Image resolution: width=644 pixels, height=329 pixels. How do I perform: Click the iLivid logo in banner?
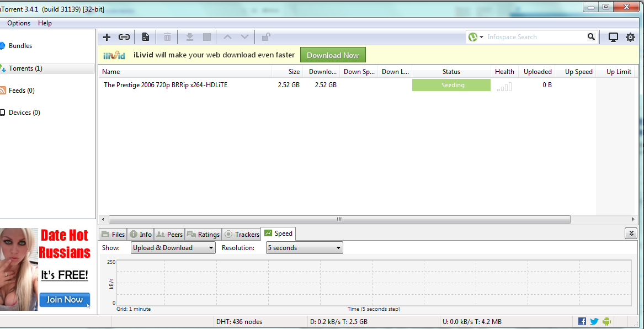pyautogui.click(x=114, y=55)
